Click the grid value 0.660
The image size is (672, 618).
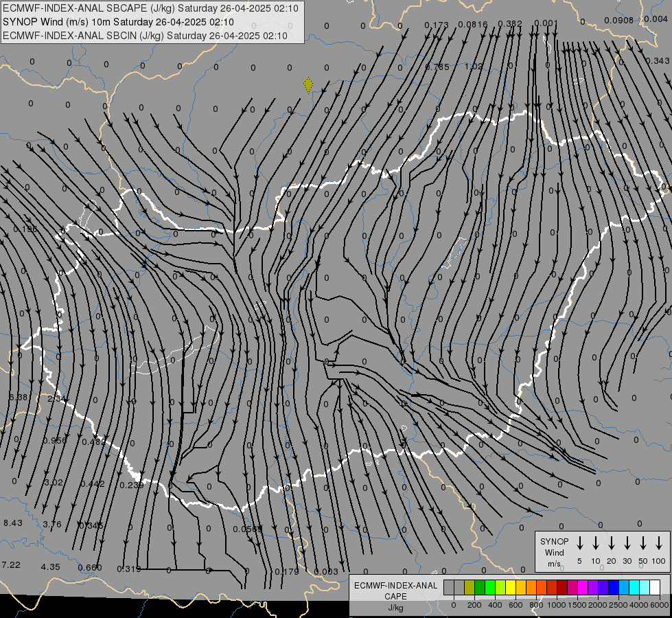89,568
